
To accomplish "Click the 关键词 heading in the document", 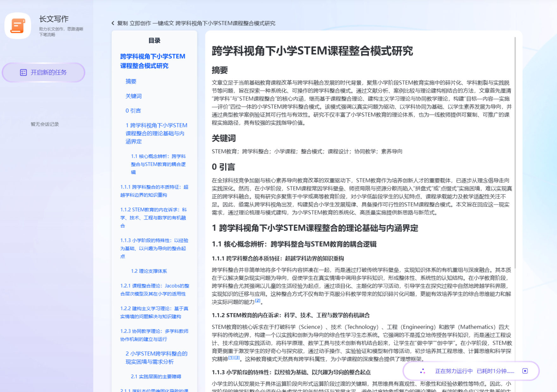I will click(x=224, y=138).
